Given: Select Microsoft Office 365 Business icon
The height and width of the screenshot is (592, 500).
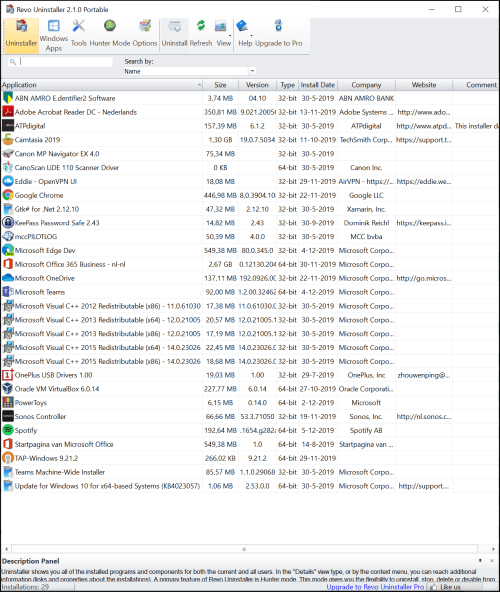Looking at the screenshot, I should [x=8, y=264].
